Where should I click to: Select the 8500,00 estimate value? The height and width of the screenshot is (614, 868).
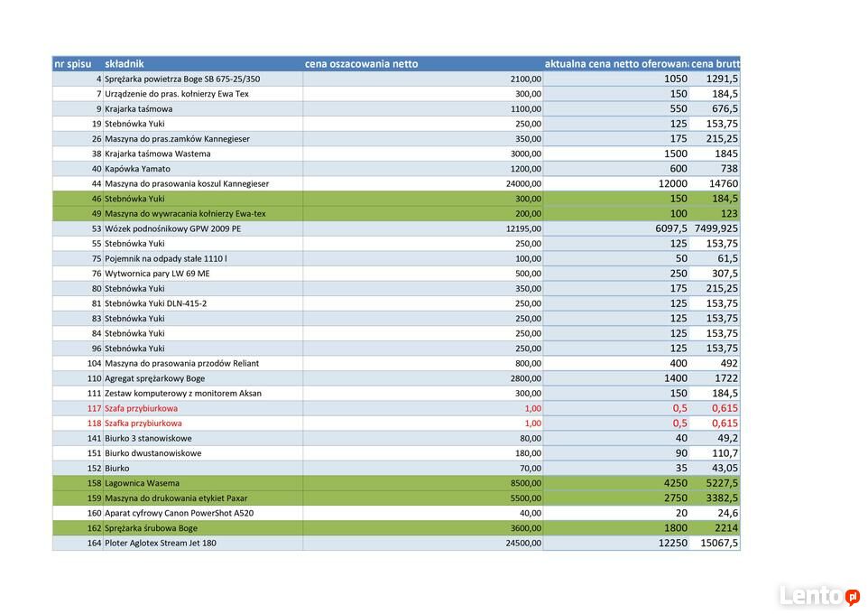(526, 483)
